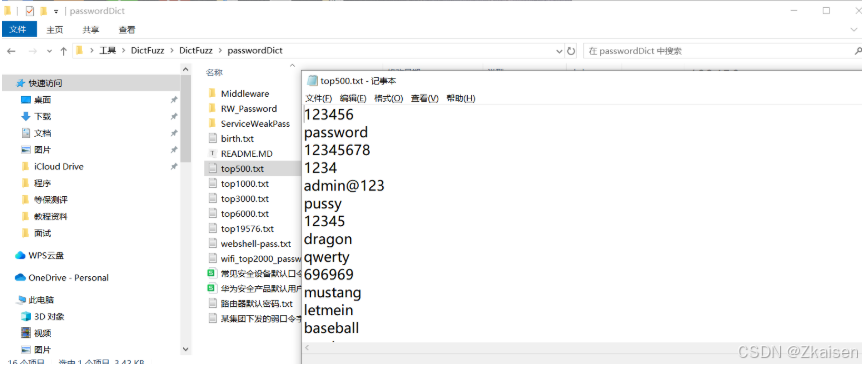The height and width of the screenshot is (367, 862).
Task: Open the 格式(O) menu in Notepad
Action: (x=389, y=98)
